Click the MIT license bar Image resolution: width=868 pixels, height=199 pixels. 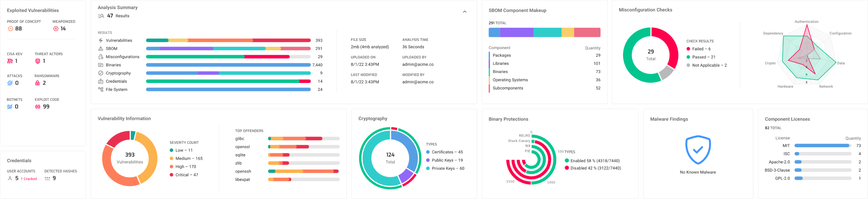click(823, 146)
